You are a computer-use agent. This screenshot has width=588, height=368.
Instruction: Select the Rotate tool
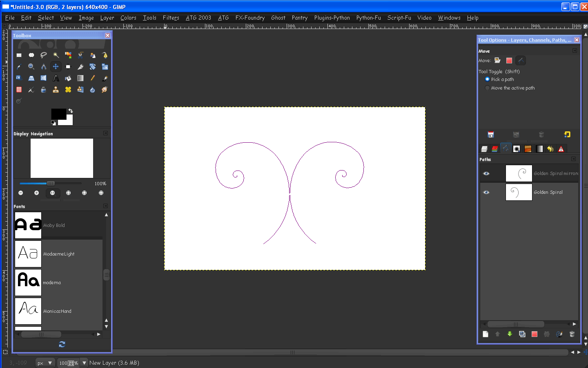[92, 66]
